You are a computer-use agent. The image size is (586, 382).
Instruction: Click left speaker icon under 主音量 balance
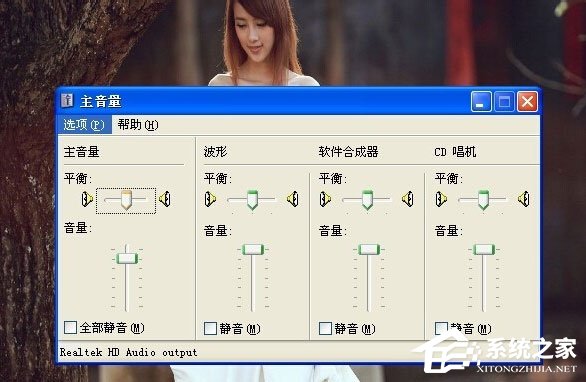click(87, 199)
